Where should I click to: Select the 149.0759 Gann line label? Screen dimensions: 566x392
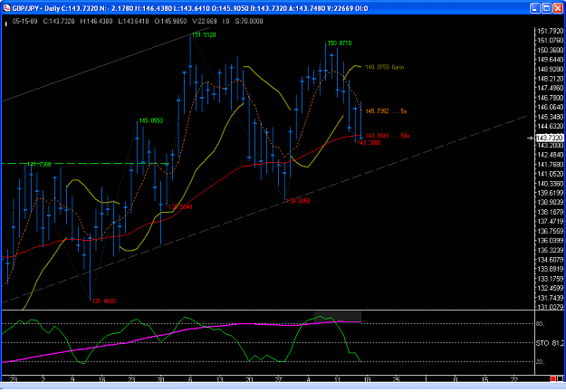point(385,67)
